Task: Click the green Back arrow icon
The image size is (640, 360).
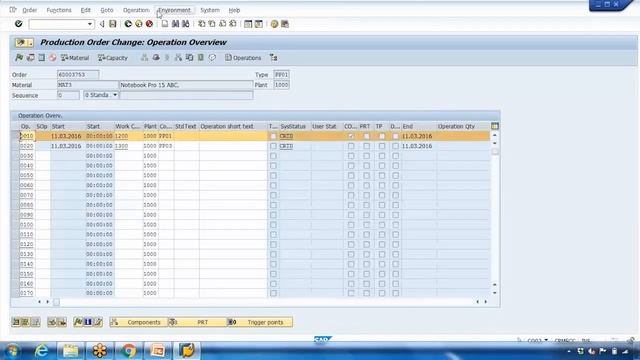Action: [128, 24]
